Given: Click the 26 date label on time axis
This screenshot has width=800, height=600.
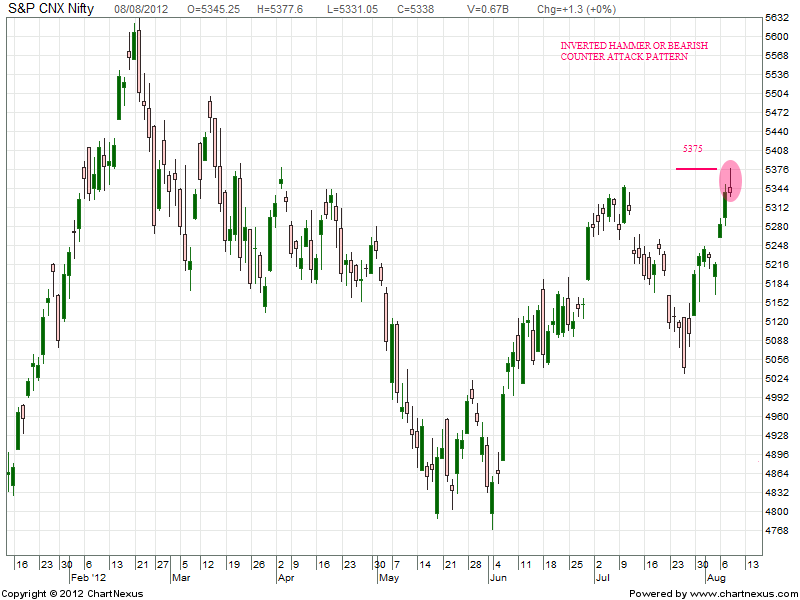Looking at the screenshot, I should coord(259,564).
